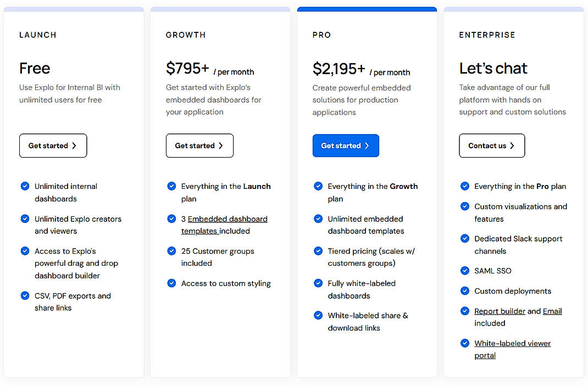Click Get started under Growth plan
588x386 pixels.
tap(199, 146)
